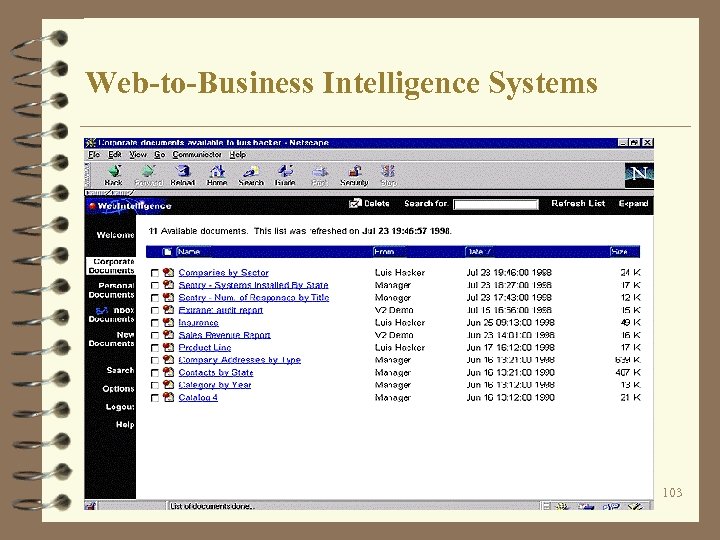The height and width of the screenshot is (540, 720).
Task: Check the Company Addresses by Type checkbox
Action: [155, 360]
